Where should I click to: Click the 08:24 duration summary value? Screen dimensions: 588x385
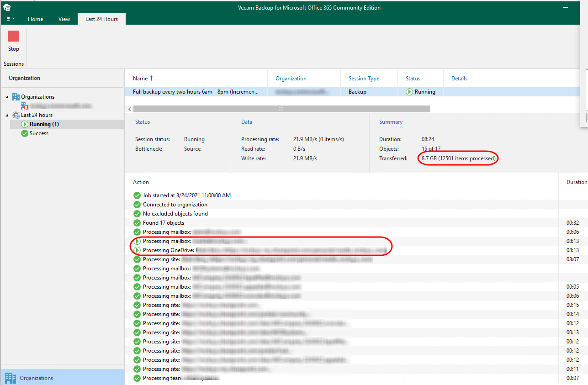pos(429,139)
